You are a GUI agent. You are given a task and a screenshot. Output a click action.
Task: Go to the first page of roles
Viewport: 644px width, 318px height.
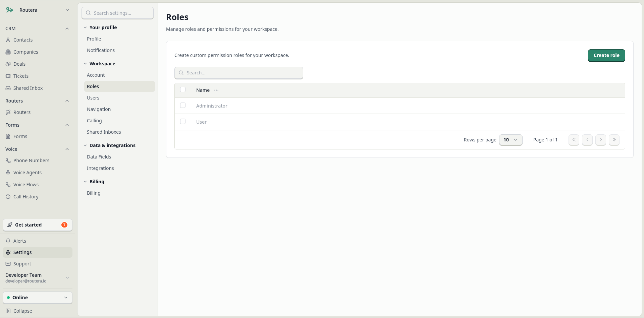pos(574,140)
